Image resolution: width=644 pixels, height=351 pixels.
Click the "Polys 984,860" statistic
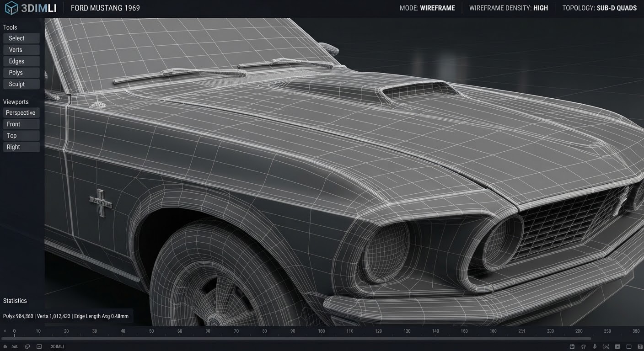click(x=18, y=316)
